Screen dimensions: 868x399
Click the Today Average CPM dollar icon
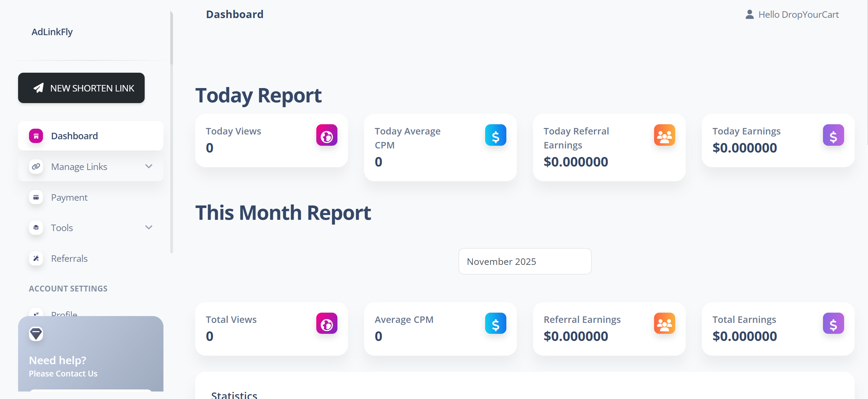(x=495, y=135)
